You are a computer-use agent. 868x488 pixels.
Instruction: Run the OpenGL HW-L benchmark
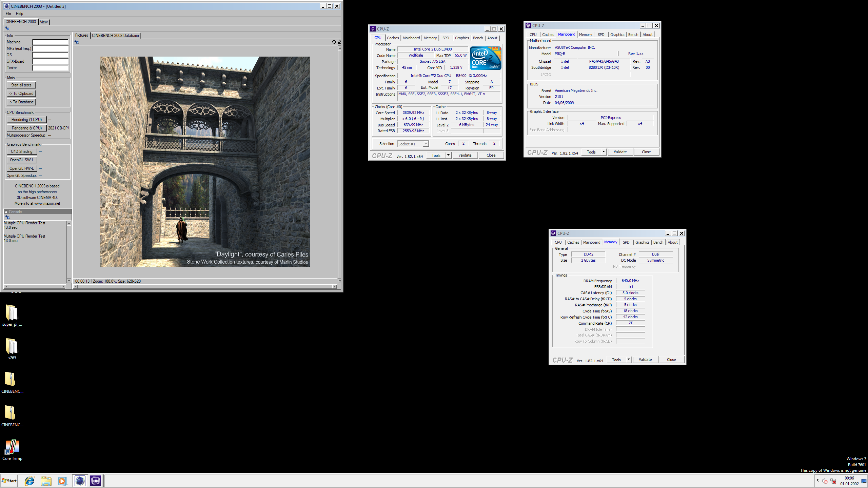click(22, 168)
